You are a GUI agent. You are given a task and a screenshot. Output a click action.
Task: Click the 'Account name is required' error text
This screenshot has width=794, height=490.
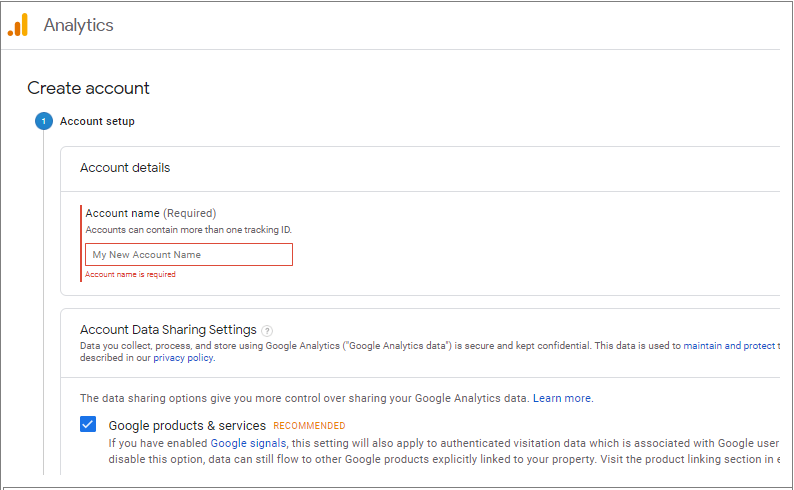click(130, 274)
